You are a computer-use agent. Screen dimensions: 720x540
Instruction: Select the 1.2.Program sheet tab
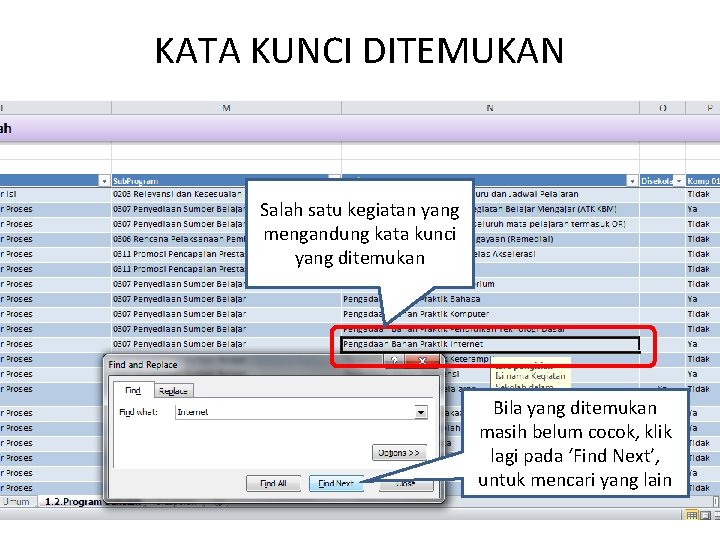[73, 501]
